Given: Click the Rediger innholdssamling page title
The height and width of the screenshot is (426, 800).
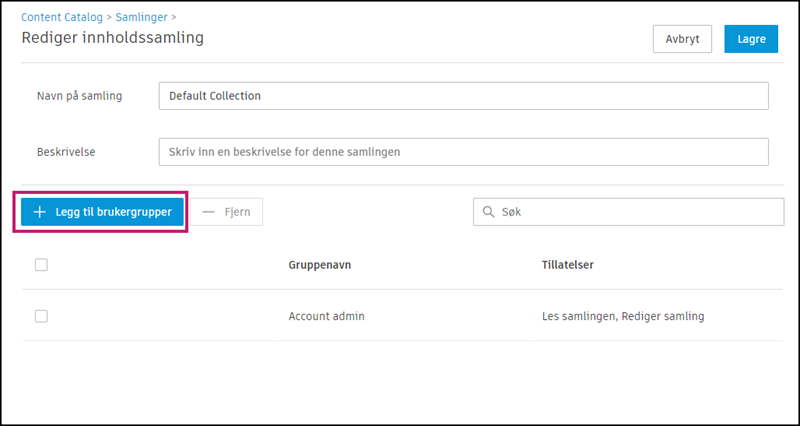Looking at the screenshot, I should point(113,38).
